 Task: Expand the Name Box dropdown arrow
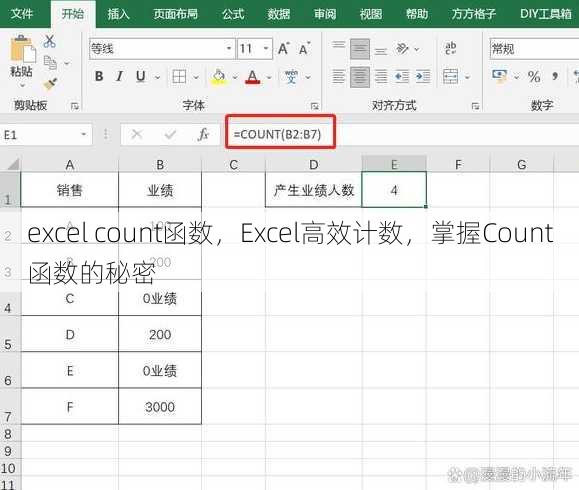84,134
